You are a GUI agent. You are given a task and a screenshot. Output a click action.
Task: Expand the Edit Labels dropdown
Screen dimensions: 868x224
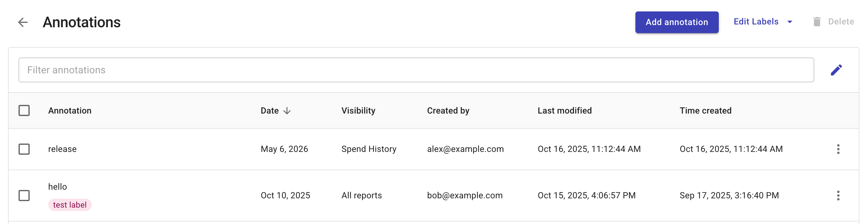pos(756,22)
